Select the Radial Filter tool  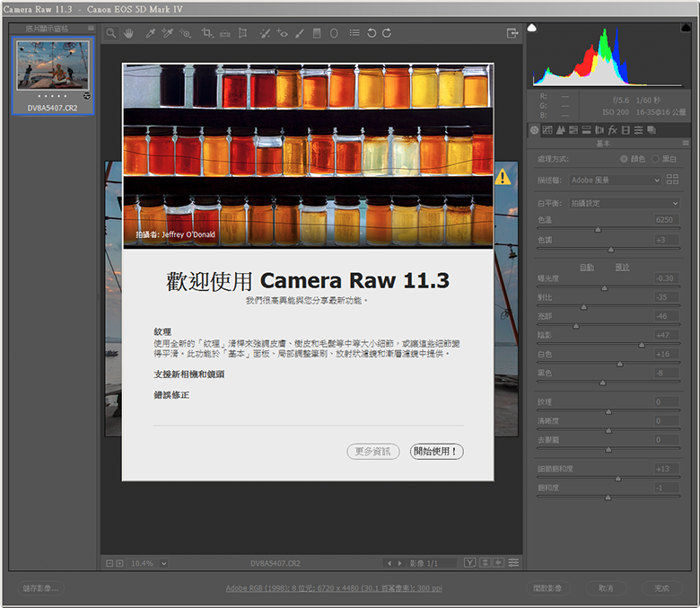point(334,33)
